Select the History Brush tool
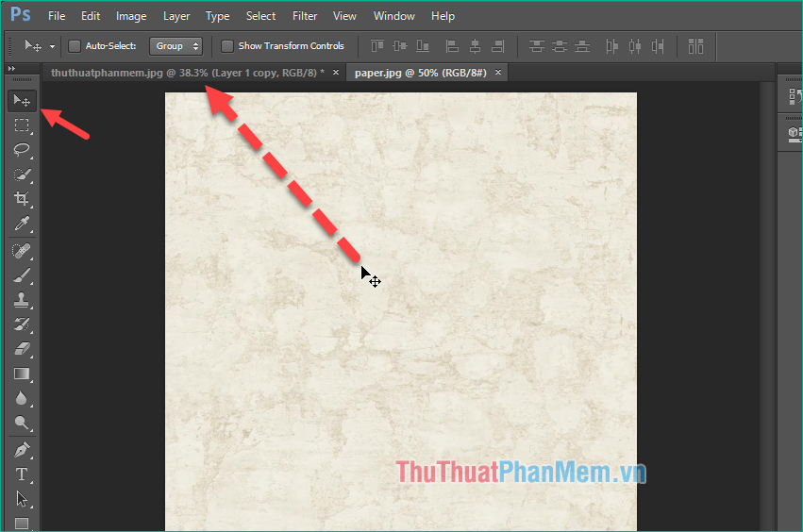 (22, 324)
